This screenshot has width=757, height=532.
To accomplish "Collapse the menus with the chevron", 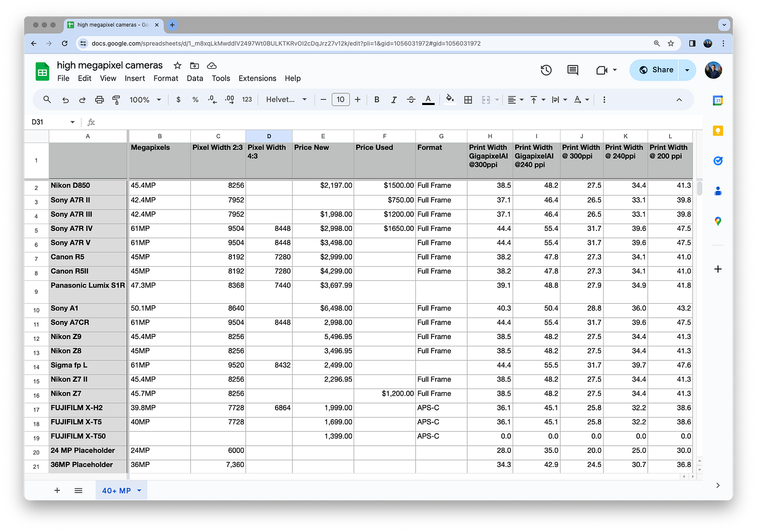I will coord(679,99).
